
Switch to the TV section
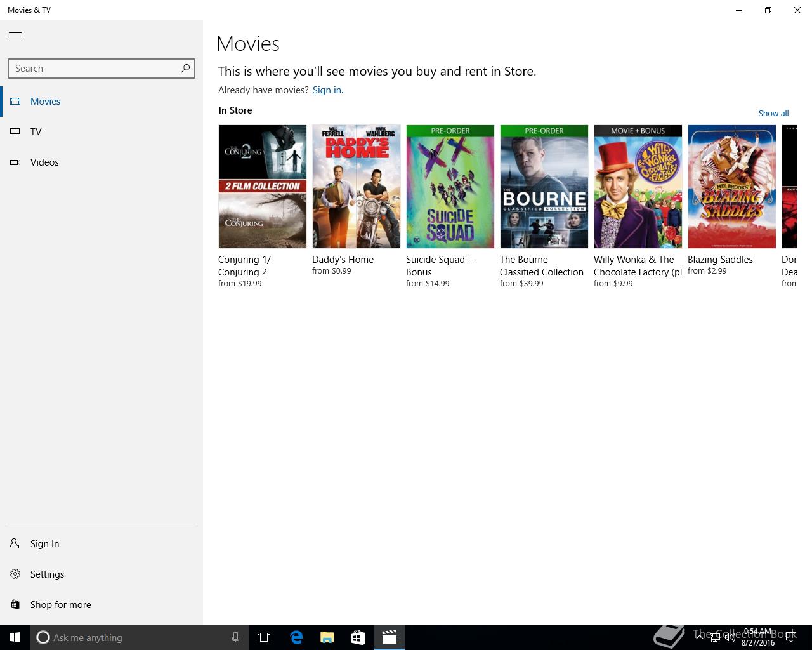[x=101, y=132]
